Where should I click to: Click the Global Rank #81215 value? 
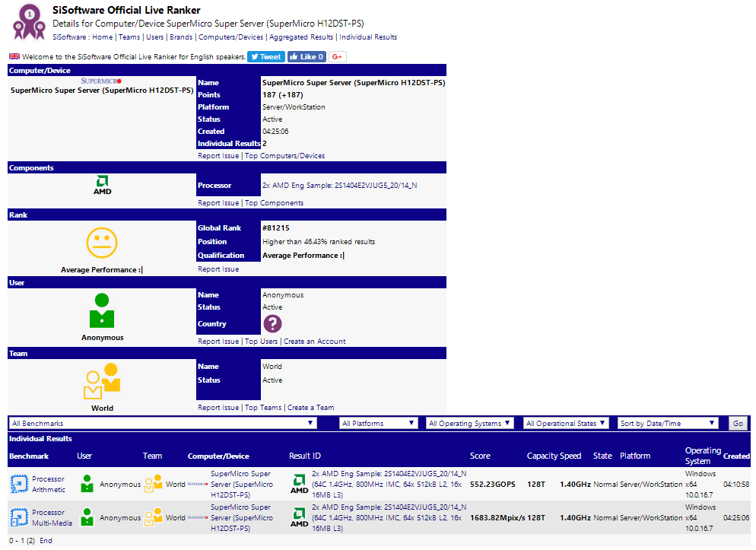coord(276,228)
